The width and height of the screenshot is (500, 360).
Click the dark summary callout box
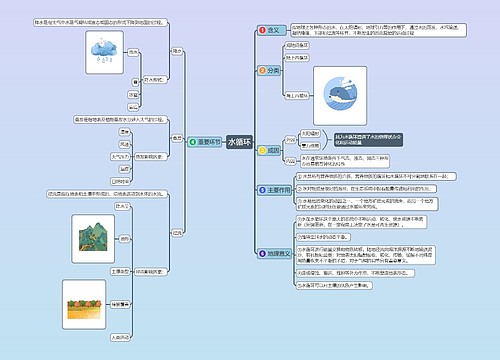[x=368, y=140]
